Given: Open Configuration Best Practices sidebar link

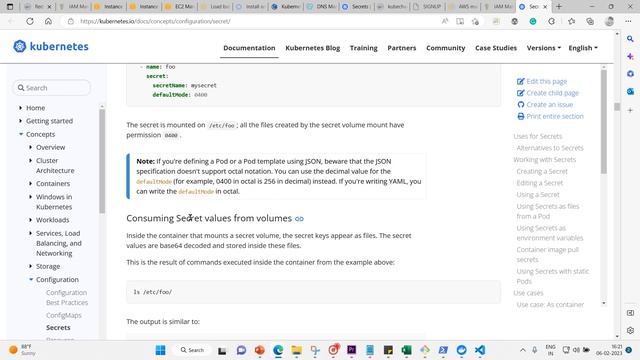Looking at the screenshot, I should (x=67, y=298).
